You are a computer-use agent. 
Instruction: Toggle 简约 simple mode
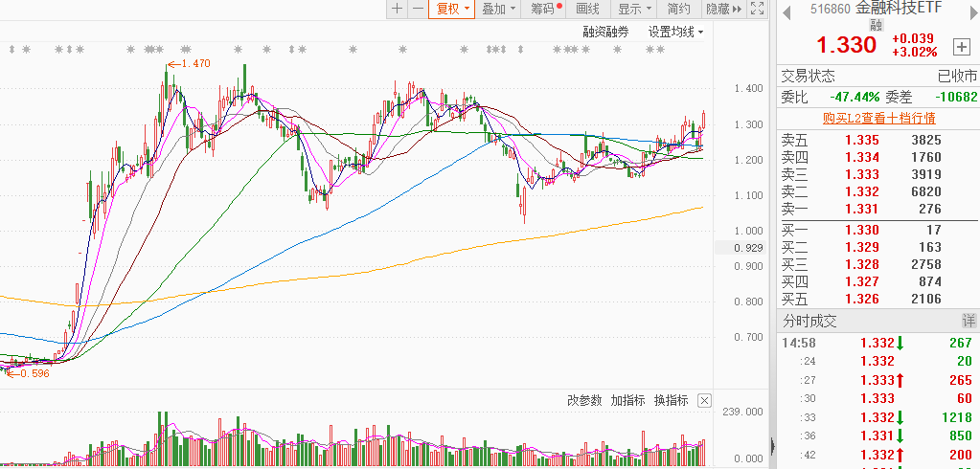[678, 9]
